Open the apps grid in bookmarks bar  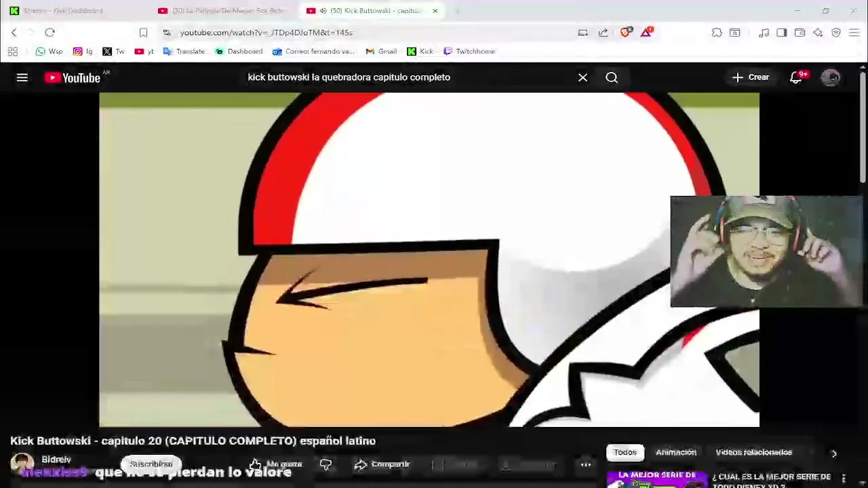(x=13, y=52)
